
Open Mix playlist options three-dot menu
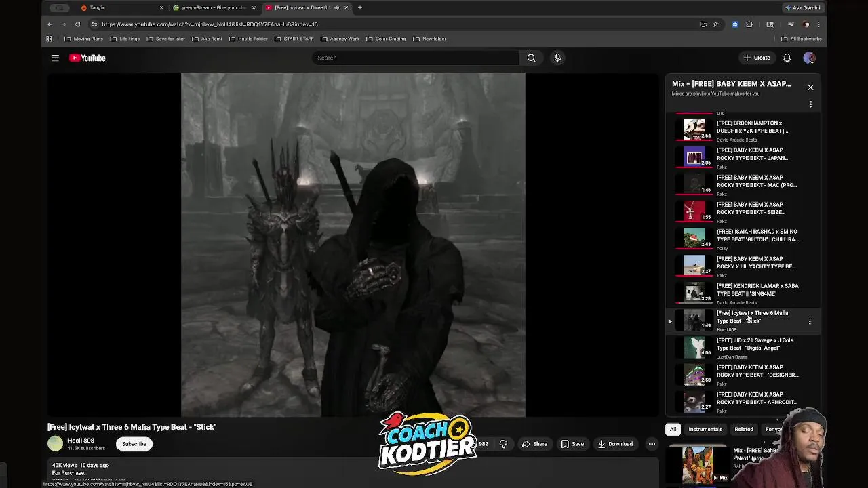810,104
